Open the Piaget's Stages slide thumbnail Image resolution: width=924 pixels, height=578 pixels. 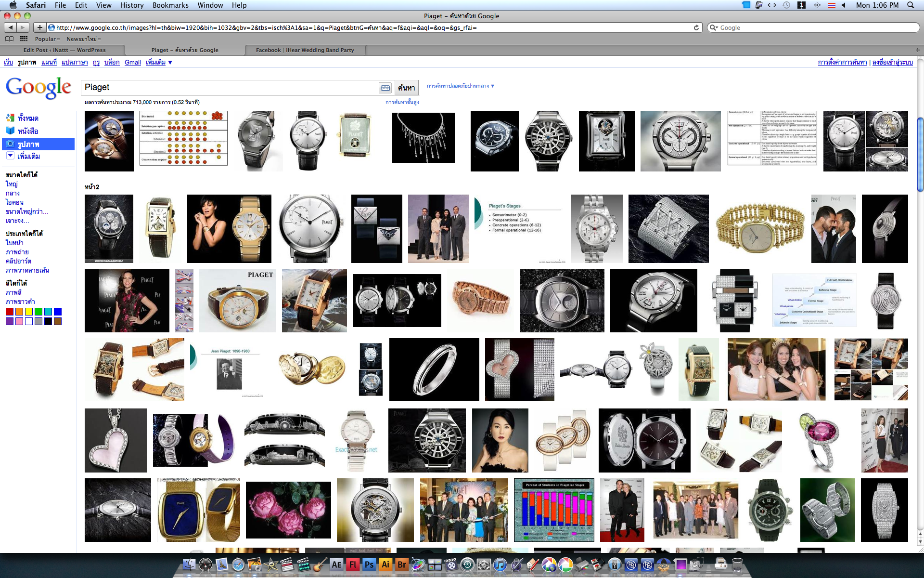520,229
